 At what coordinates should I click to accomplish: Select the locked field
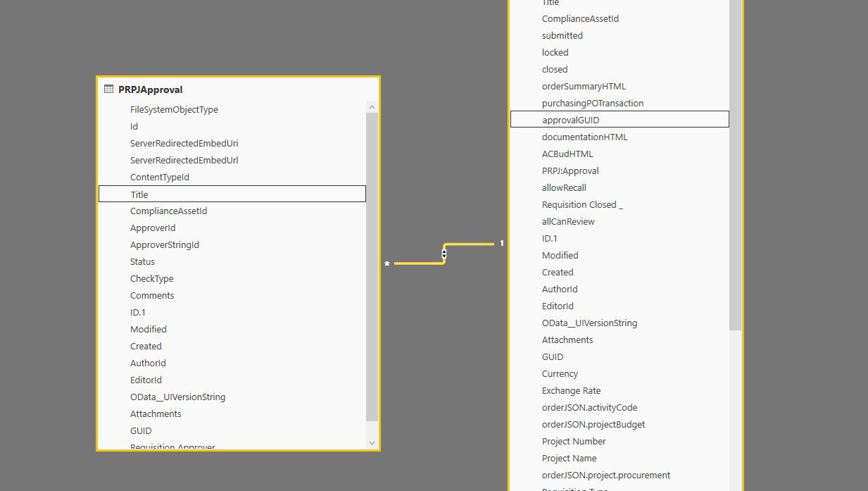pyautogui.click(x=555, y=52)
